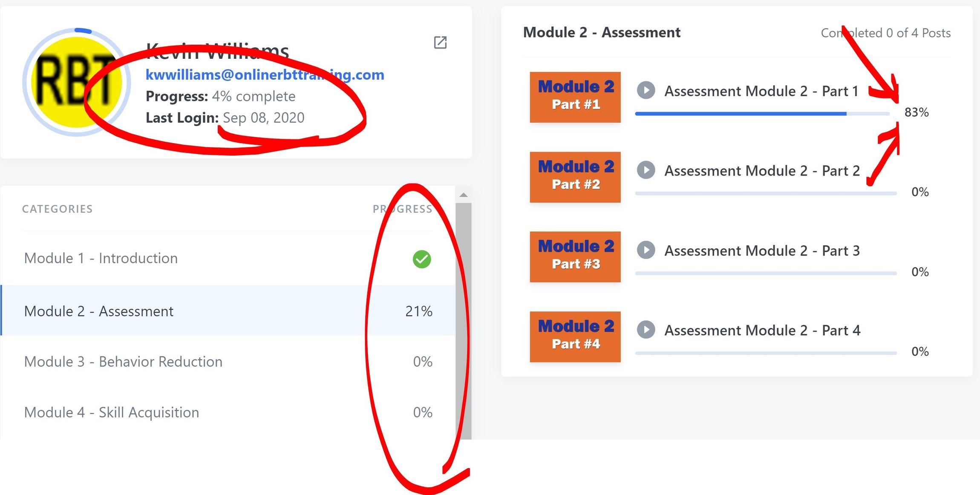This screenshot has width=980, height=495.
Task: Select Module 1 - Introduction category
Action: point(228,259)
